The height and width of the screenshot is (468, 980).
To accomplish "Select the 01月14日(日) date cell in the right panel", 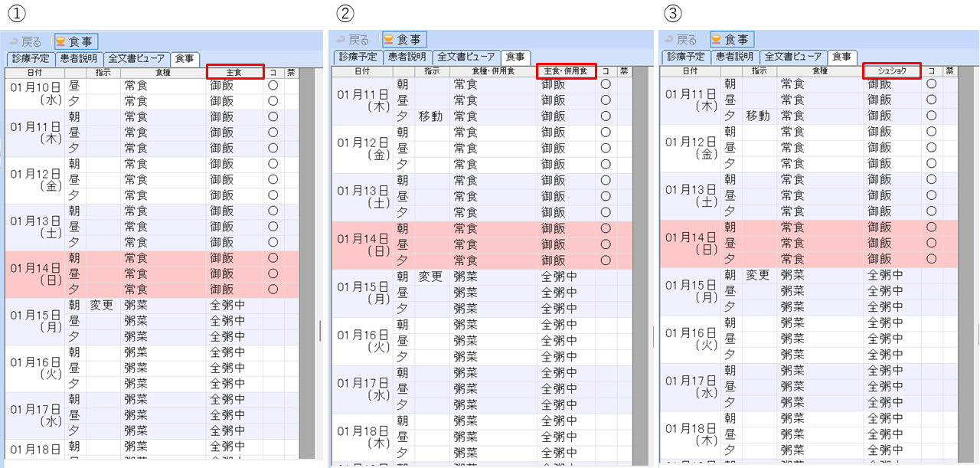I will (690, 244).
